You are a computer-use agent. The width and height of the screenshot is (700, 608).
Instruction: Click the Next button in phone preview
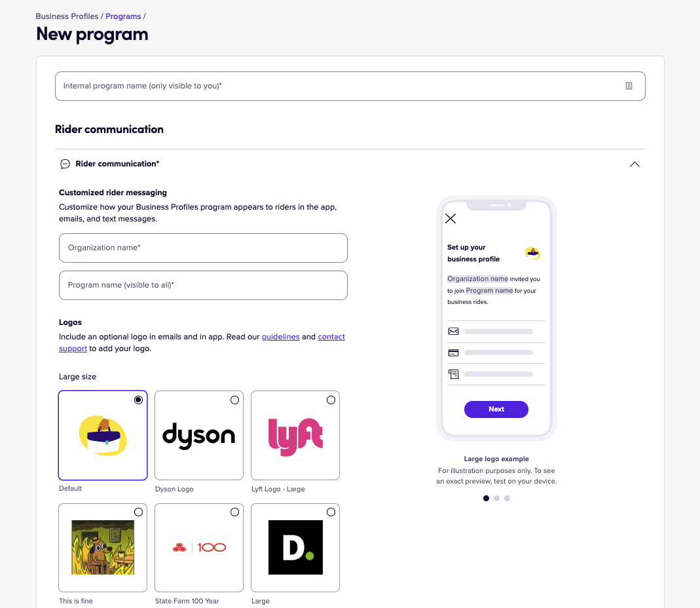[x=496, y=409]
